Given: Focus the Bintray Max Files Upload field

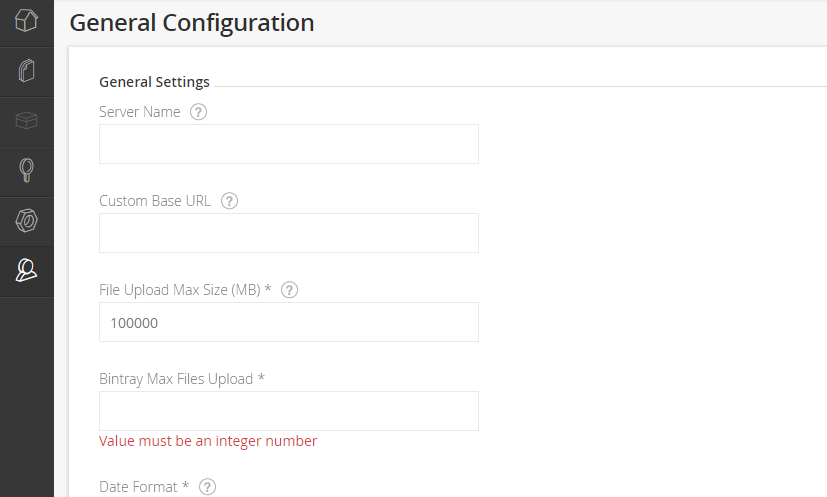Looking at the screenshot, I should click(x=288, y=411).
